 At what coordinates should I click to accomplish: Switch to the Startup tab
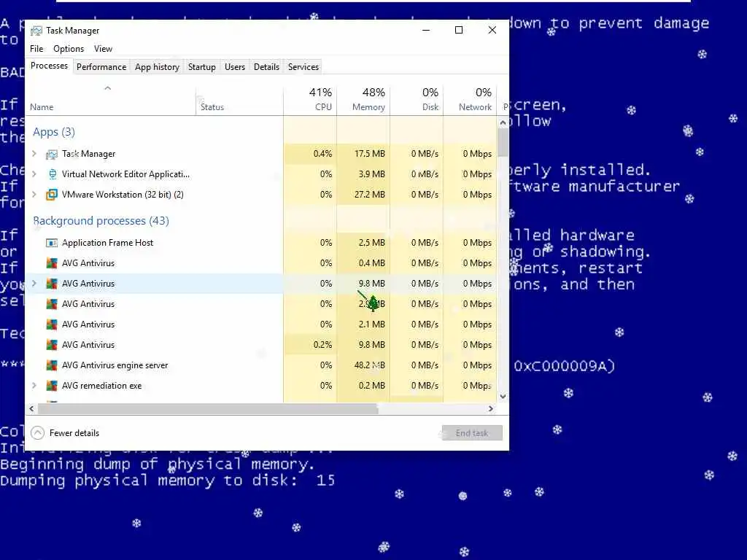[x=202, y=67]
